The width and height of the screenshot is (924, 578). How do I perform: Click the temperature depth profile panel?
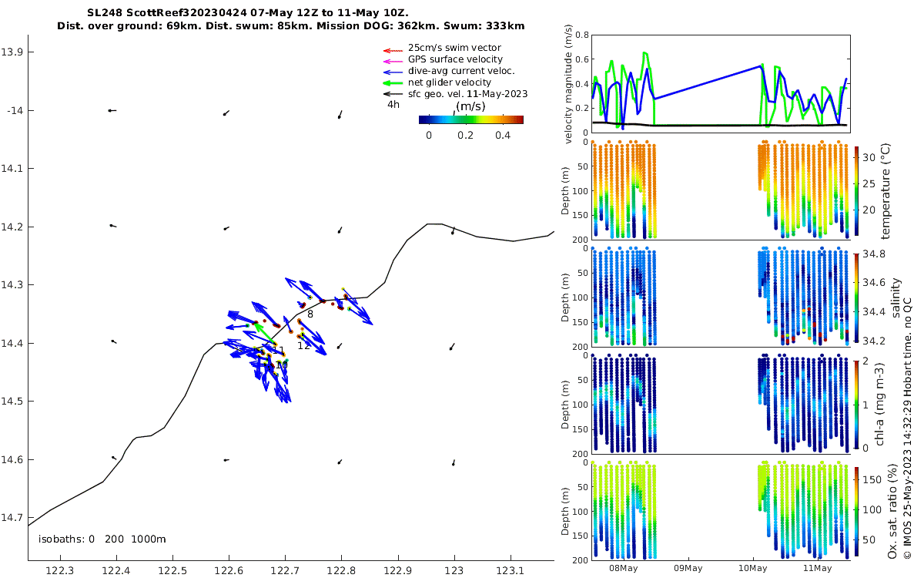721,190
